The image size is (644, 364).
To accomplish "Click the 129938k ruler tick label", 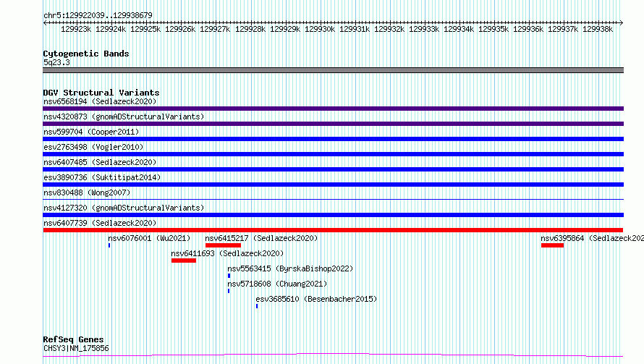I will tap(598, 29).
